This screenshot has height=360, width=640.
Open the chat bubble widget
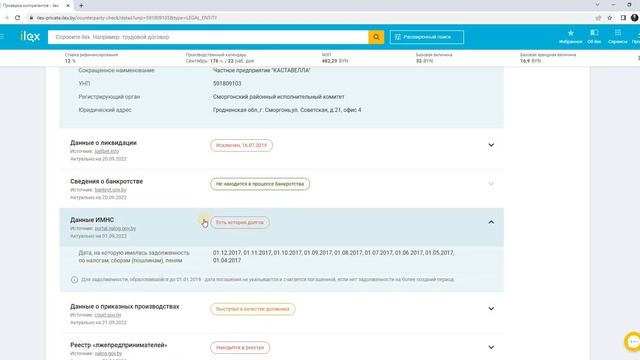click(x=633, y=342)
